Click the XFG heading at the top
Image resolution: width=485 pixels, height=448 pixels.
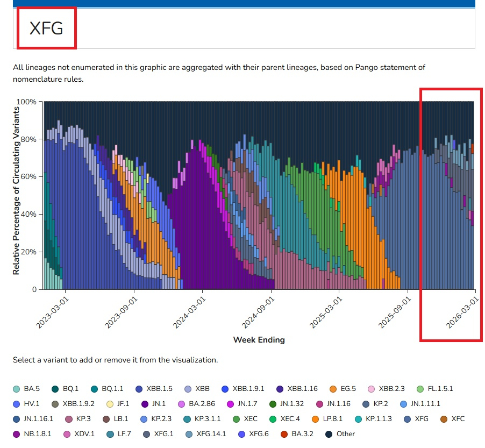pyautogui.click(x=46, y=28)
